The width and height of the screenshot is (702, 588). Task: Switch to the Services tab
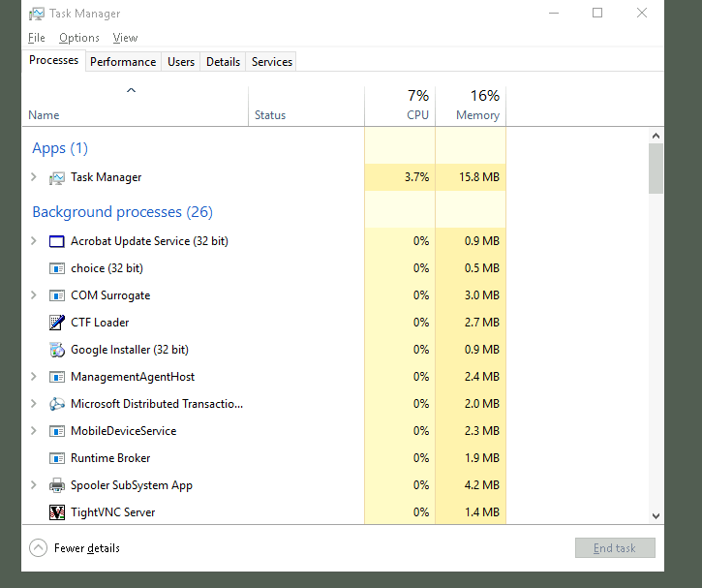(272, 62)
